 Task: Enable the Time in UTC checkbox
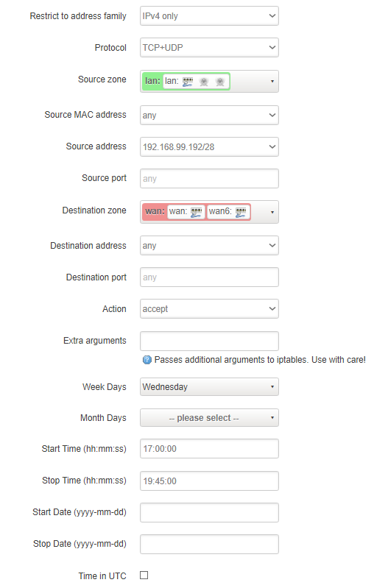144,575
